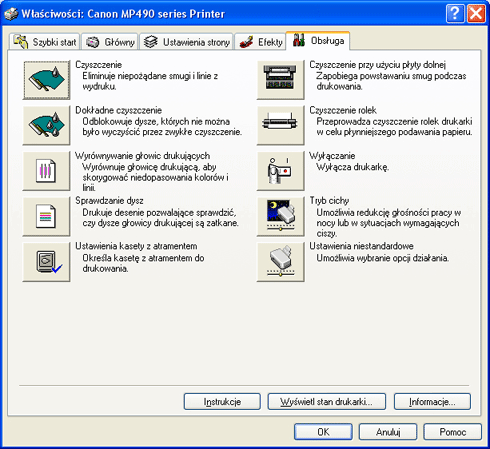Click the Informacje button

(x=432, y=402)
